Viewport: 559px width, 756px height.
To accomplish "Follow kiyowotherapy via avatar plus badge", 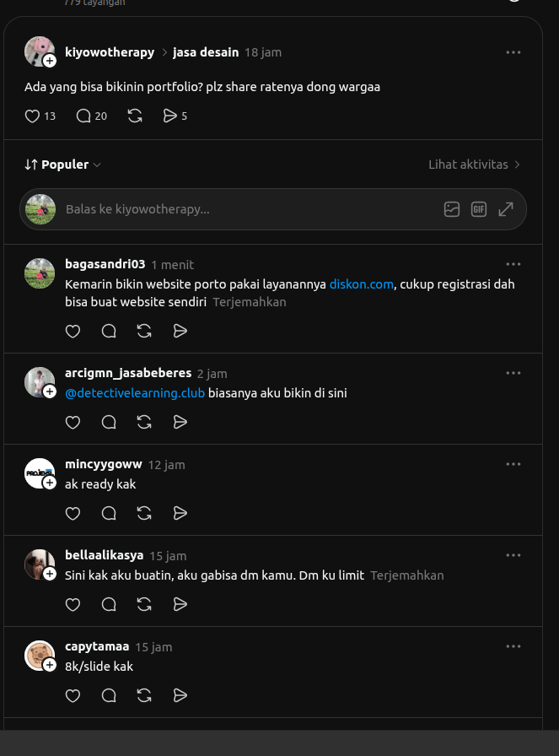I will 50,61.
